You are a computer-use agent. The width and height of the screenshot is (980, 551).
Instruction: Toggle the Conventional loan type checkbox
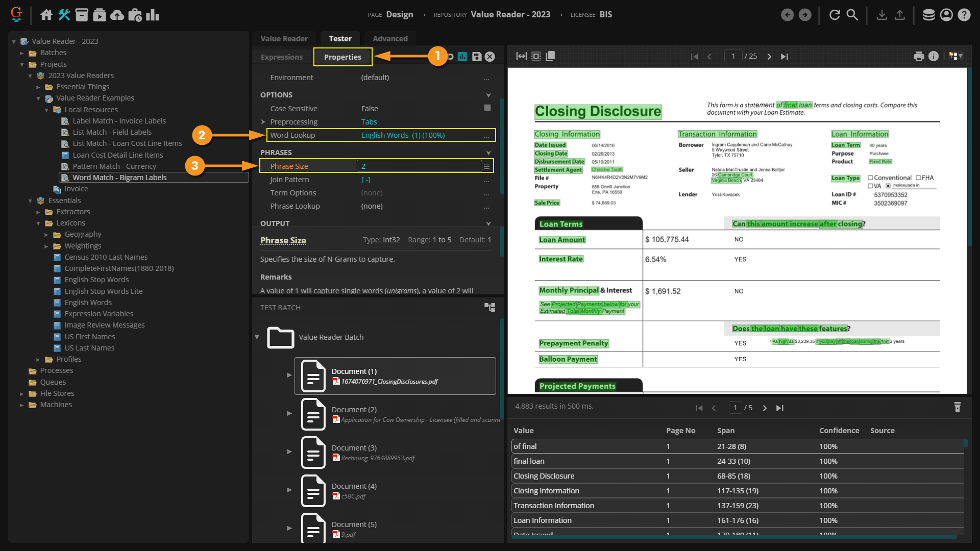pos(871,178)
